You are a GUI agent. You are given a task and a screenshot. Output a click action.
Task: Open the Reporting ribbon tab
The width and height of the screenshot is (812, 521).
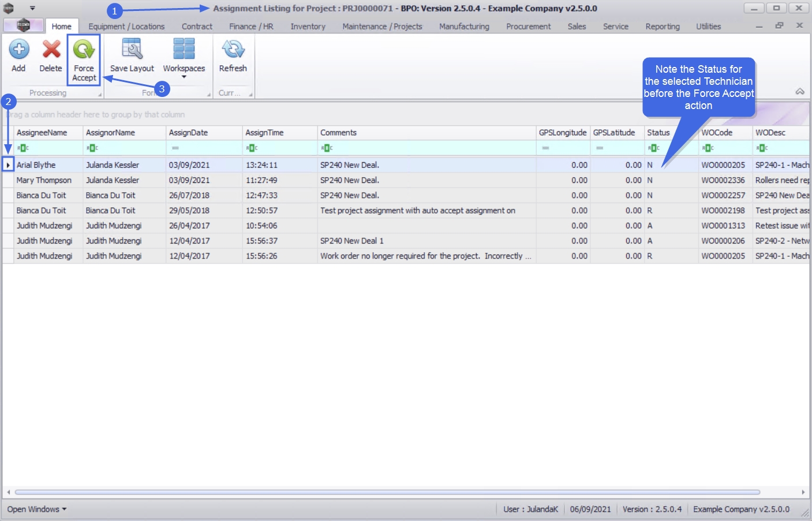click(x=662, y=27)
